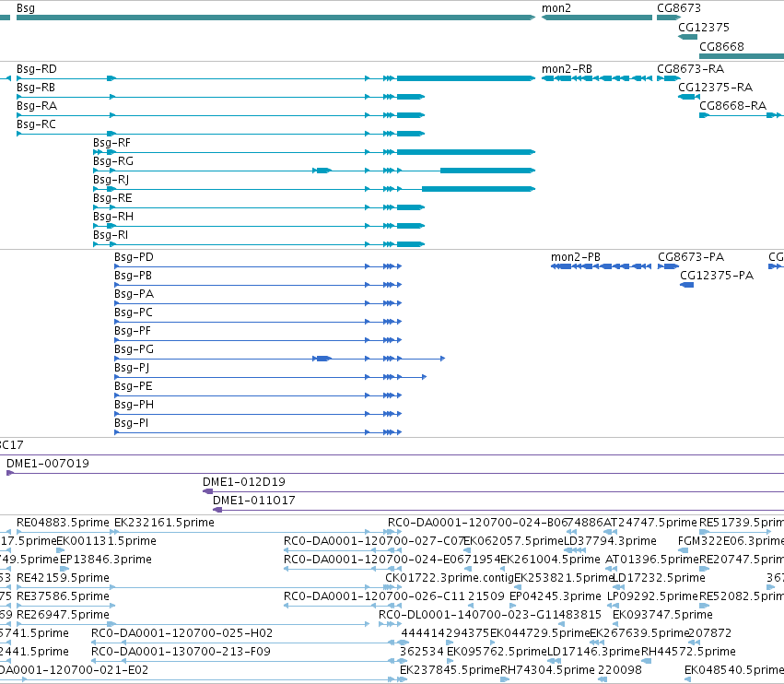Select EST RE42159.5prime label
784x684 pixels.
click(x=63, y=578)
